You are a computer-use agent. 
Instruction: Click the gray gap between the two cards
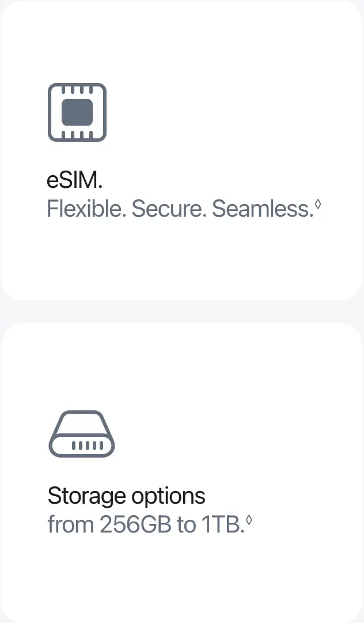click(x=182, y=312)
